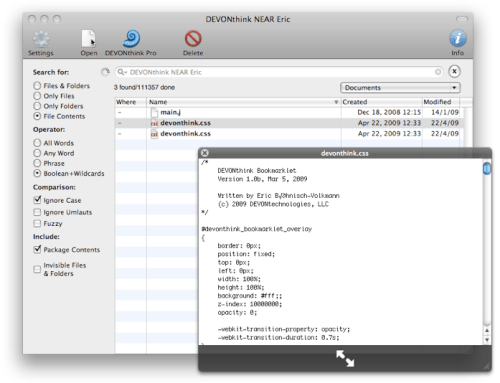Image resolution: width=500 pixels, height=383 pixels.
Task: Enable Ignore Umlauts checkbox
Action: click(37, 212)
